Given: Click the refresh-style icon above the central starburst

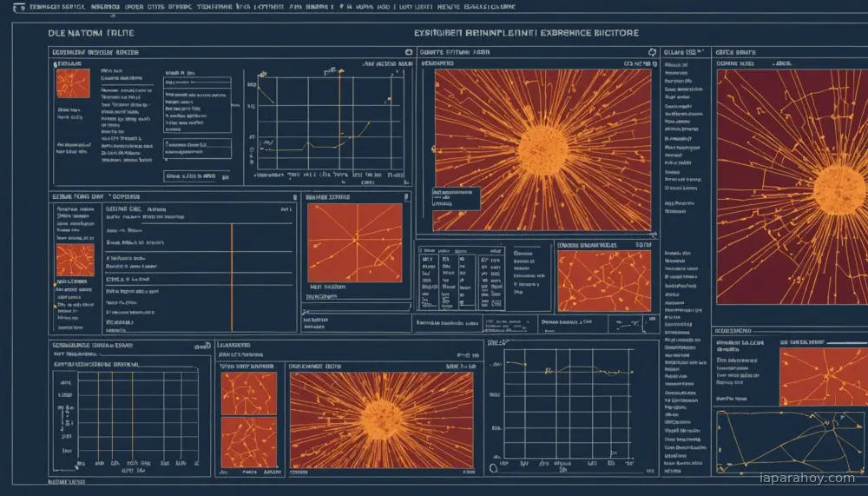Looking at the screenshot, I should [x=652, y=52].
